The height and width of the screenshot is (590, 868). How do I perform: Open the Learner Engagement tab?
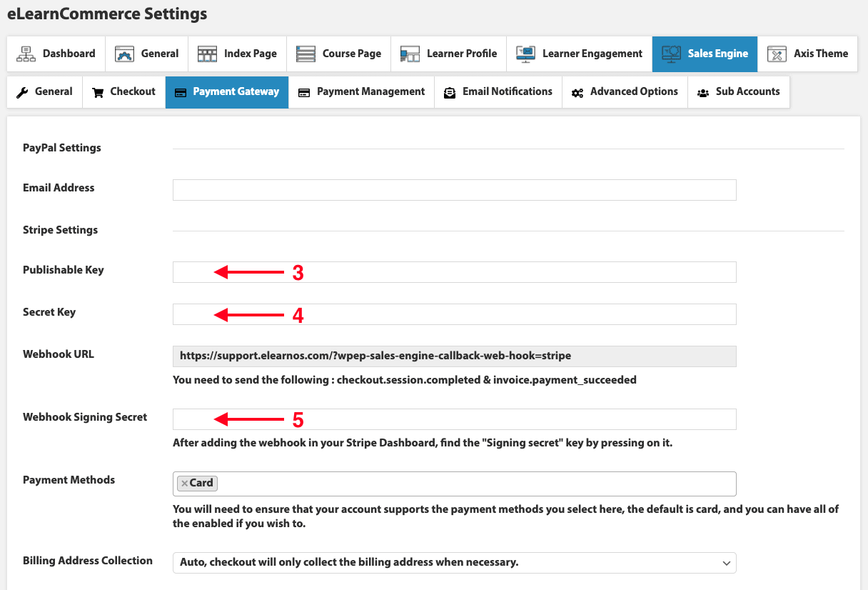[x=580, y=54]
